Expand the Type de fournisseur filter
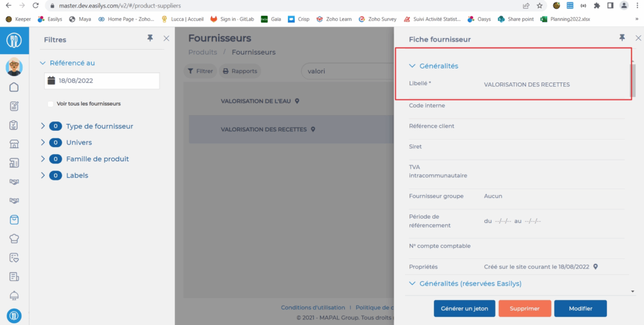Screen dimensions: 644x325 pos(43,126)
